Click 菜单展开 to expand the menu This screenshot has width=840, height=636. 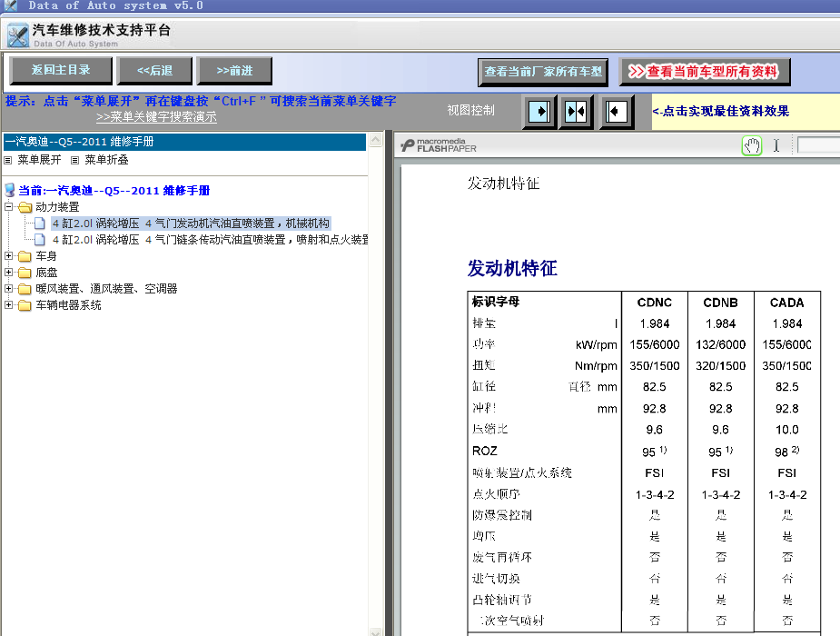click(x=39, y=160)
